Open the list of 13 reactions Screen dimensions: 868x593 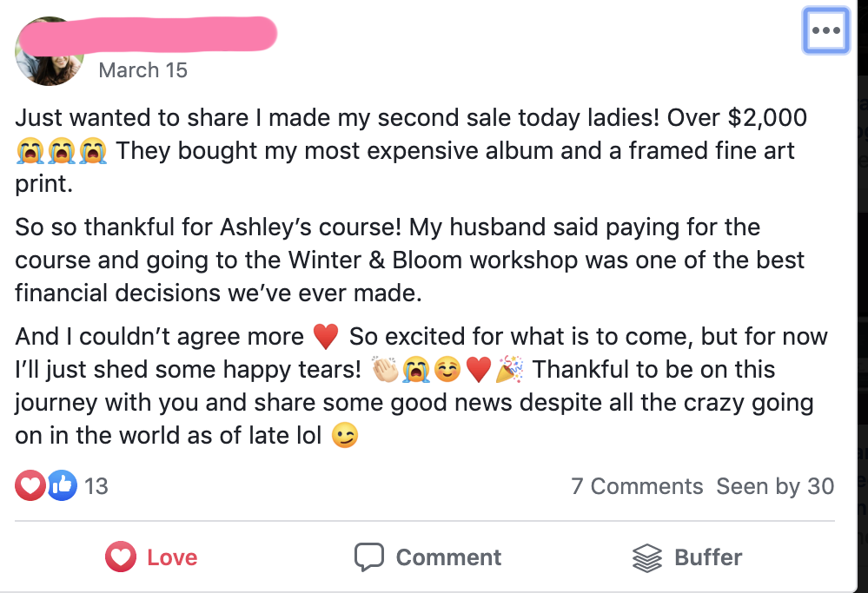(x=96, y=486)
